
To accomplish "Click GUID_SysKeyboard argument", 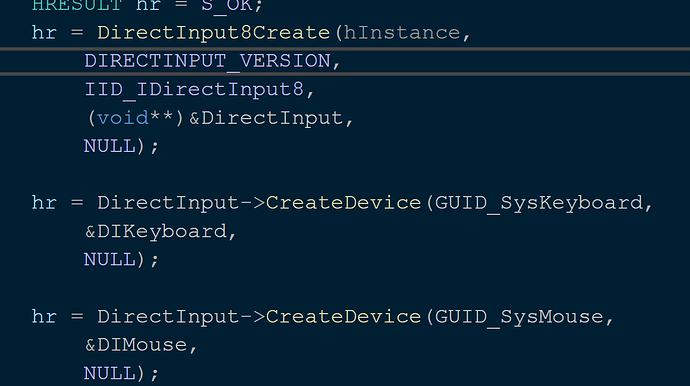I will pos(539,203).
